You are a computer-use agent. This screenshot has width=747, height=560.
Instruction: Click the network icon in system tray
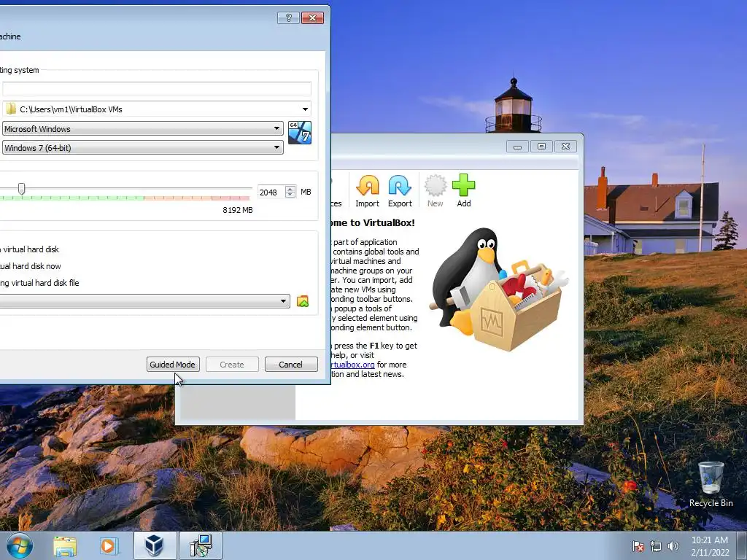coord(656,546)
